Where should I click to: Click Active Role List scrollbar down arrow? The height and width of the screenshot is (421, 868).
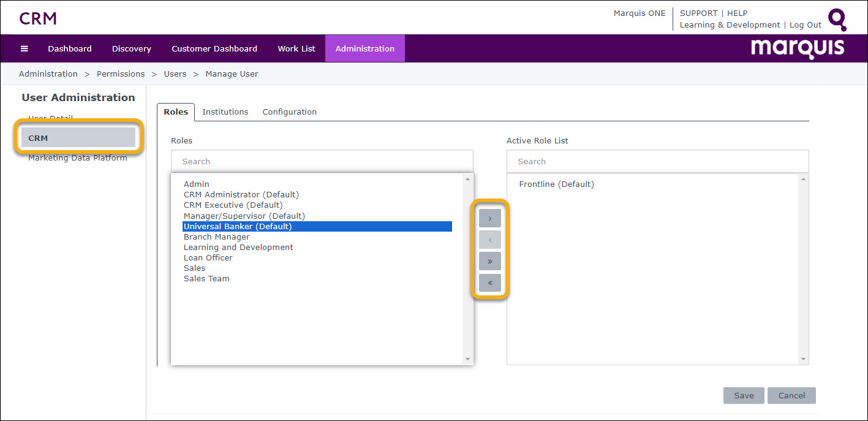pyautogui.click(x=804, y=359)
